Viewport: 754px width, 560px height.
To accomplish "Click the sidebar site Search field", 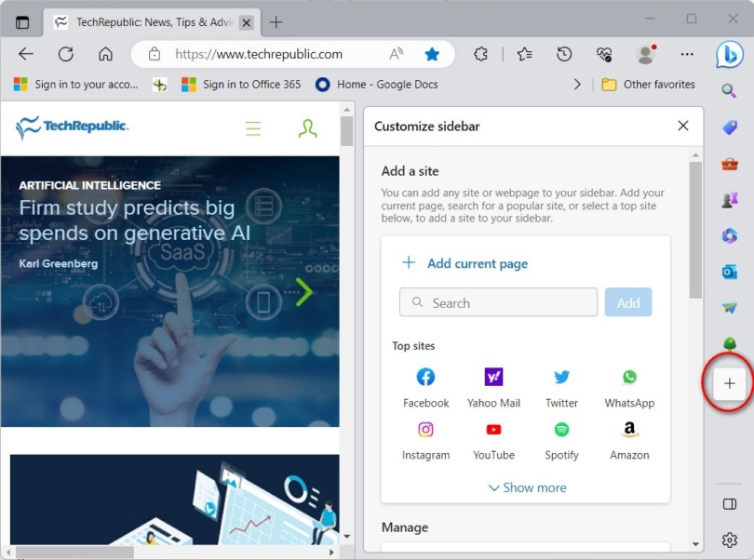I will coord(499,302).
